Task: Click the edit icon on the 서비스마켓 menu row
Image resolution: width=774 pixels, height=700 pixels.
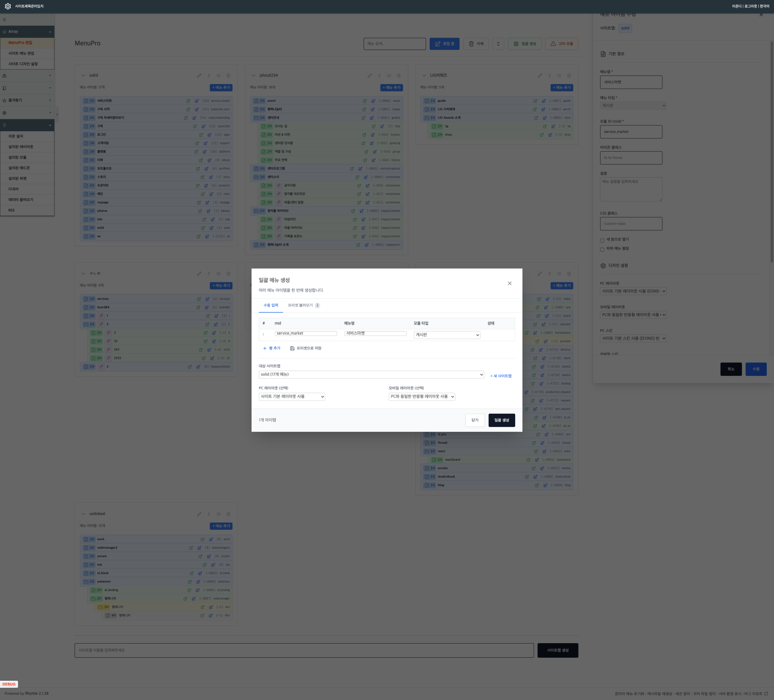Action: (197, 101)
